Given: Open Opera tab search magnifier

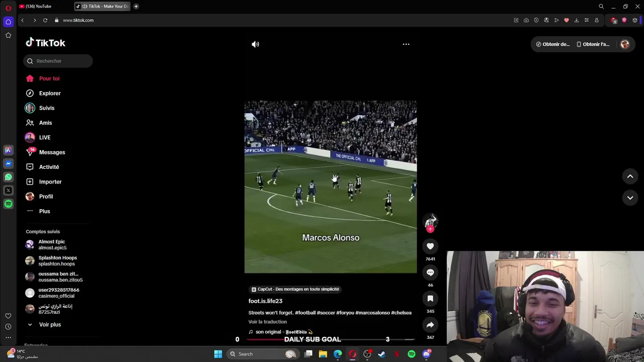Looking at the screenshot, I should tap(601, 7).
